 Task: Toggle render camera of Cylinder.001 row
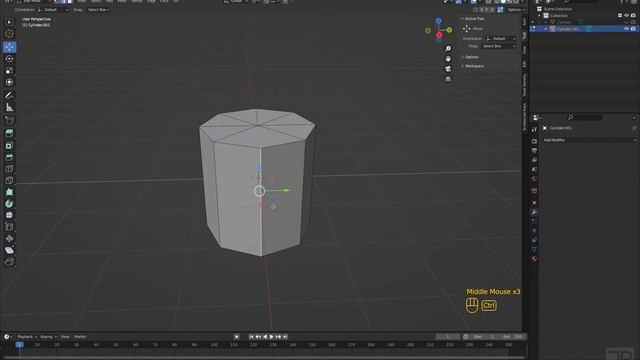pyautogui.click(x=633, y=29)
